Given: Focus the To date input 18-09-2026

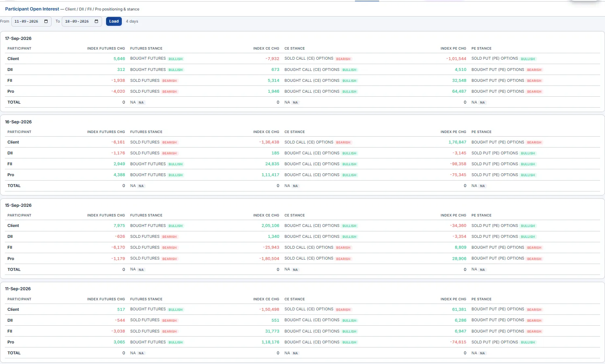Looking at the screenshot, I should pos(82,21).
